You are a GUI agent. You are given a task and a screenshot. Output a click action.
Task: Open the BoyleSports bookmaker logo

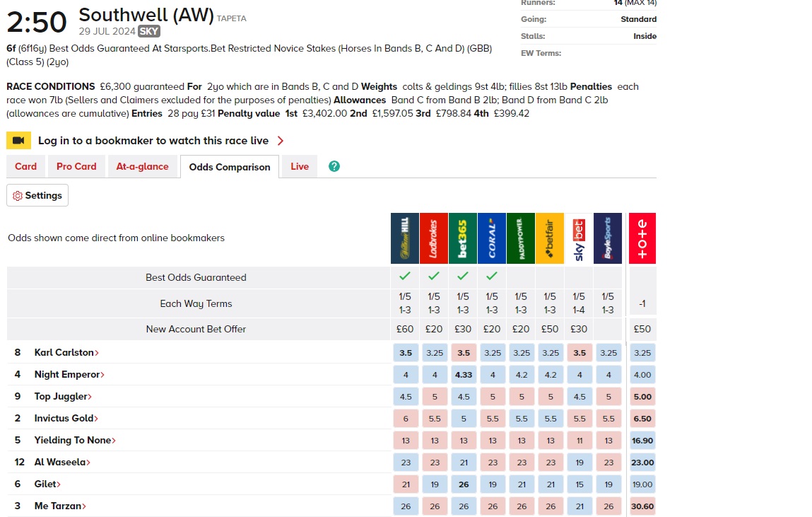click(608, 238)
